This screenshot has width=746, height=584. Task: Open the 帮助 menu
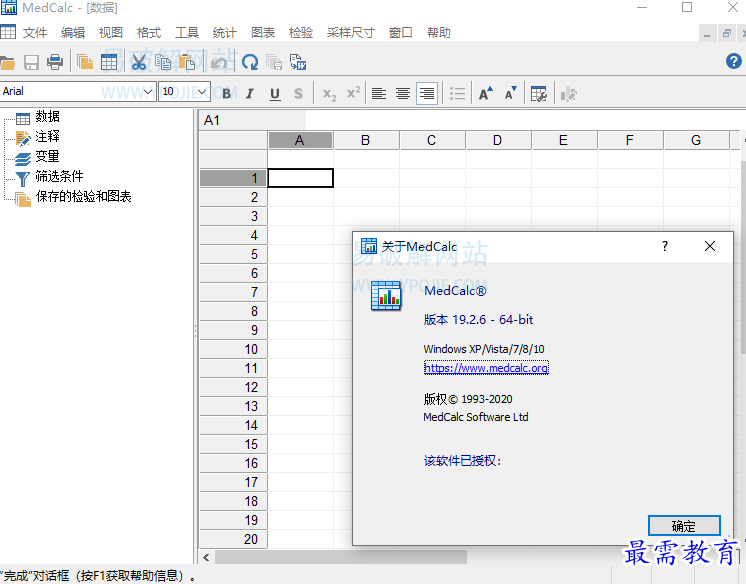439,33
